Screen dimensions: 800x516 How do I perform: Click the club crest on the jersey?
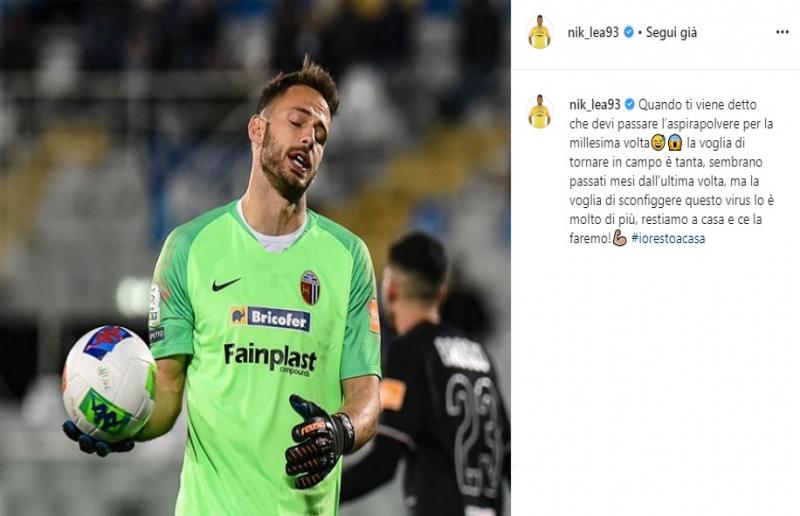[x=310, y=287]
